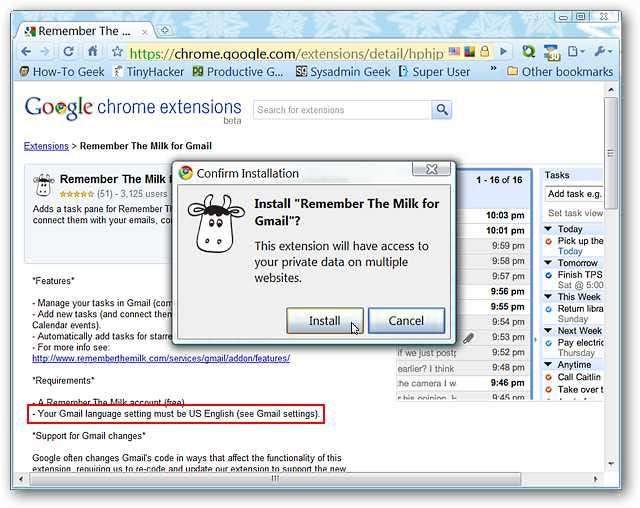Image resolution: width=640 pixels, height=508 pixels.
Task: Open the page menu icon
Action: pyautogui.click(x=576, y=51)
